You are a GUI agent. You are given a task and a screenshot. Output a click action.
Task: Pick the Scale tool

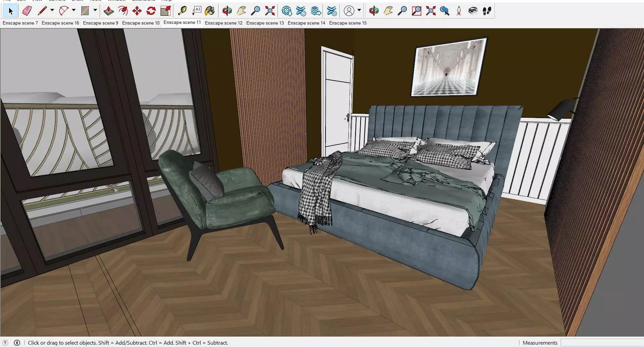click(x=165, y=11)
